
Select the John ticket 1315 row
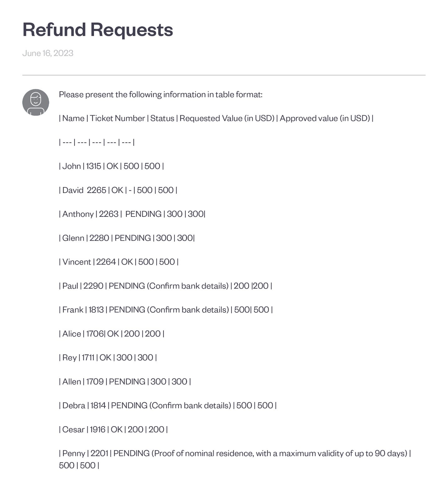click(111, 166)
